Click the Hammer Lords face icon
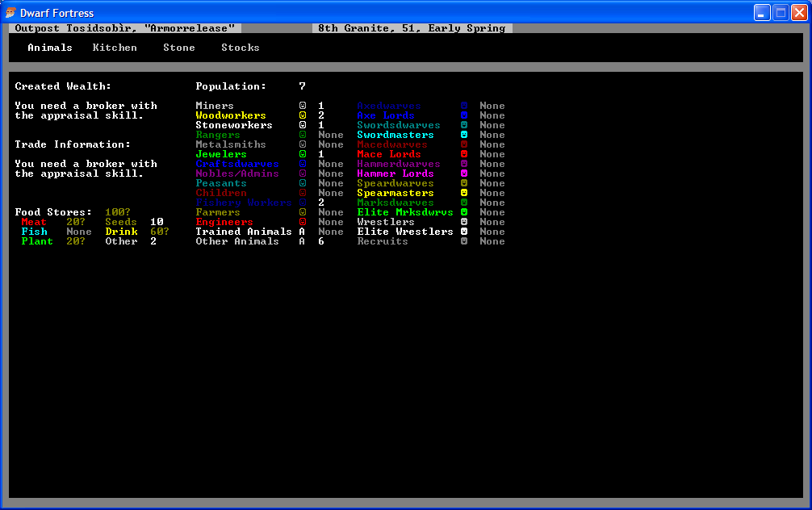The height and width of the screenshot is (510, 812). pos(464,173)
